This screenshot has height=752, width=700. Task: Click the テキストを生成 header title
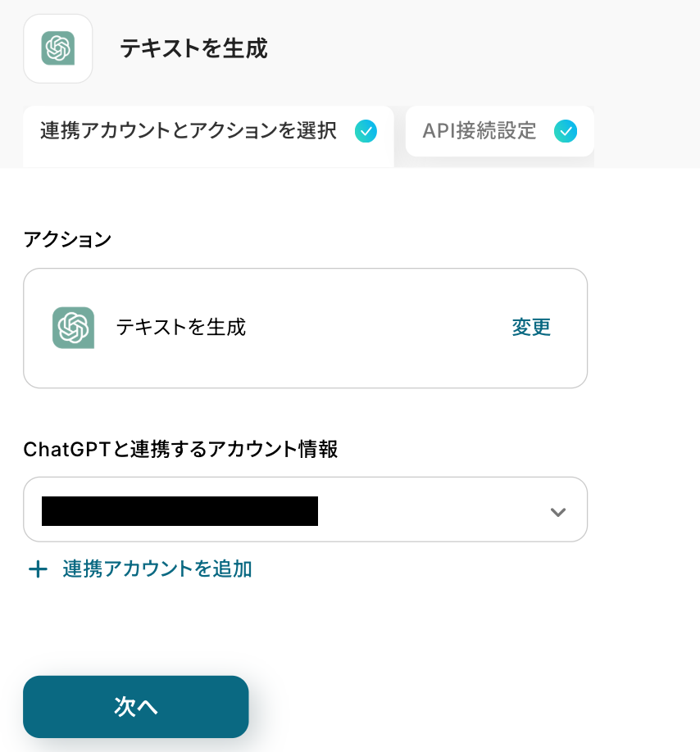point(193,49)
